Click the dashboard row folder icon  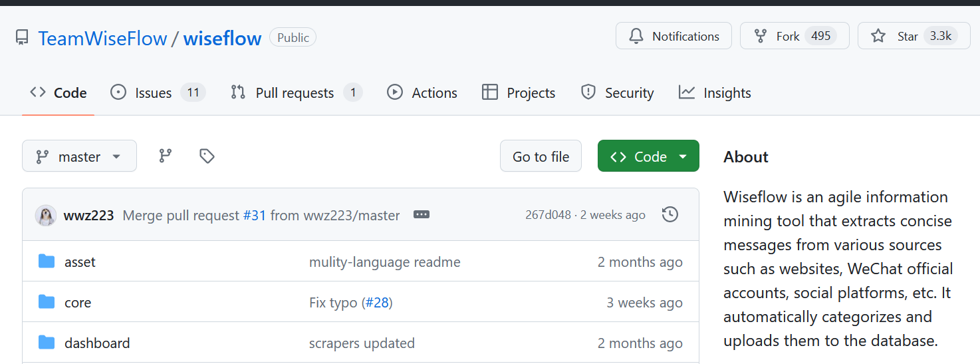[x=47, y=342]
